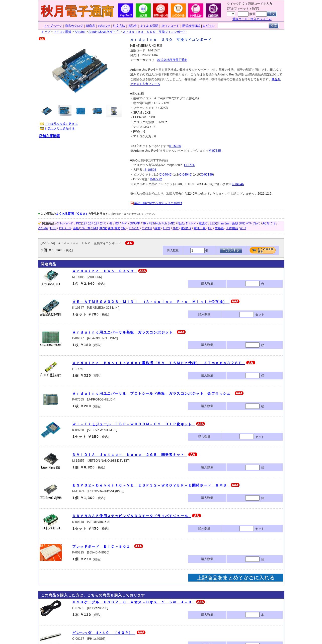322x644 pixels.
Task: Open DC9V power supply link M-07772
Action: coord(156,179)
